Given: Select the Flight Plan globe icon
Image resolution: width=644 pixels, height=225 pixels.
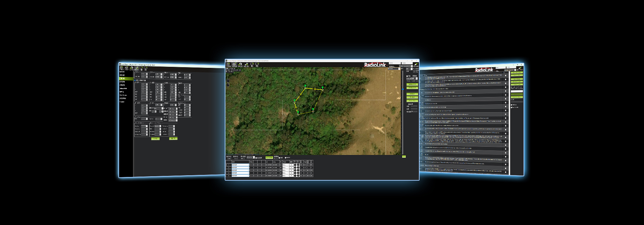Looking at the screenshot, I should pyautogui.click(x=234, y=65).
